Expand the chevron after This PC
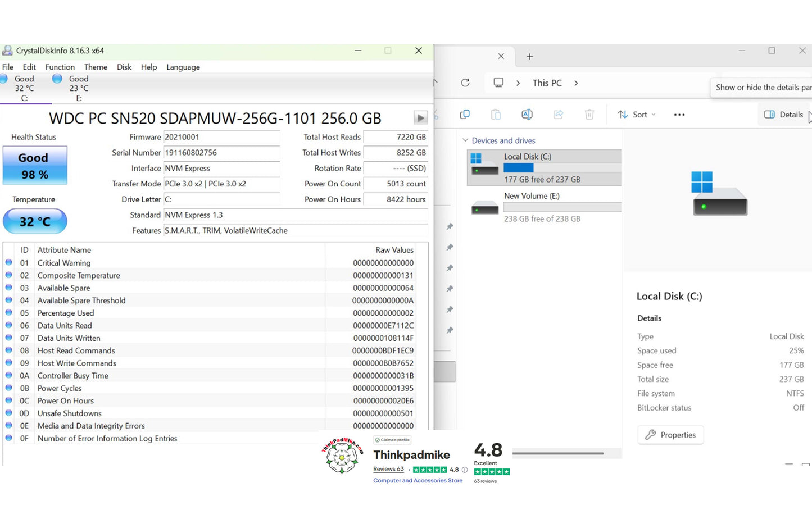Image resolution: width=812 pixels, height=510 pixels. point(576,83)
